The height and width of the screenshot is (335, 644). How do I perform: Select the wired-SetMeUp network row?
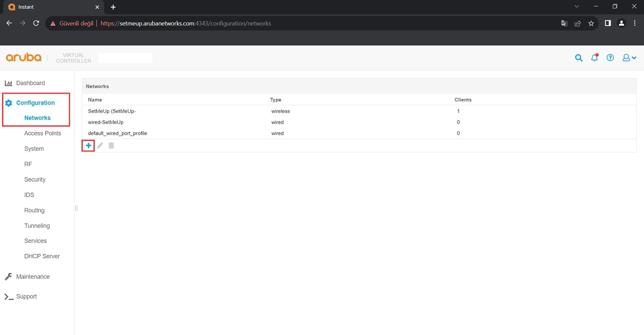pos(106,122)
